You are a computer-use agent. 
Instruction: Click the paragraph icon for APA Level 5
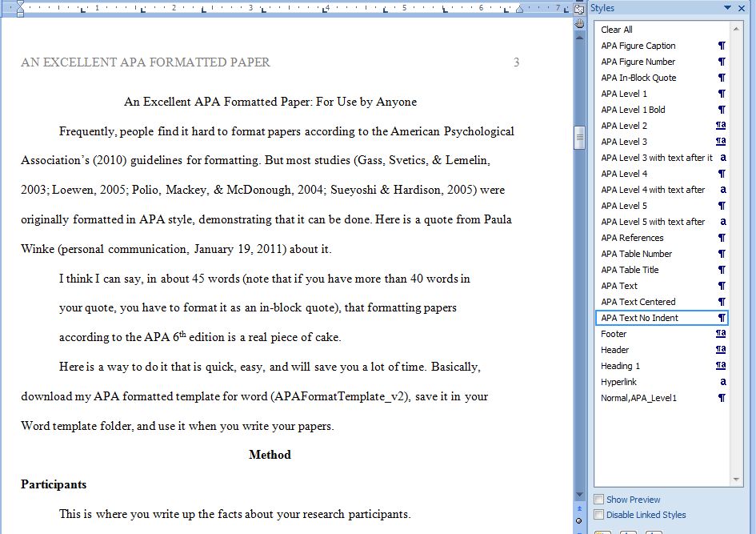point(722,206)
